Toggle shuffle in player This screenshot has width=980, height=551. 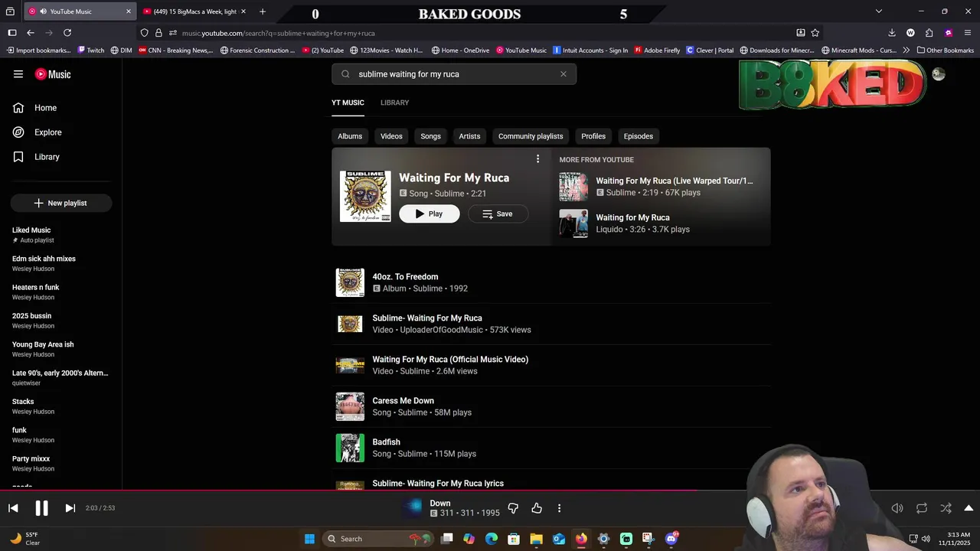coord(946,508)
